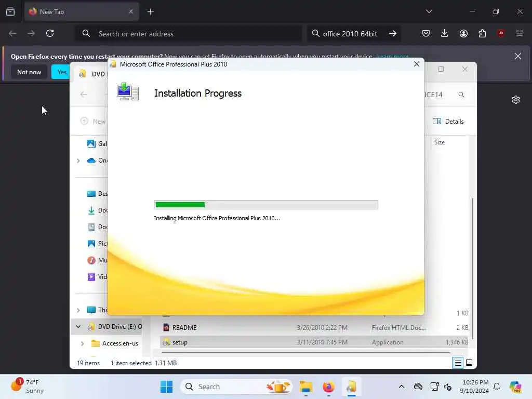Click the Firefox forward arrow
Screen dimensions: 532x399
pos(31,33)
